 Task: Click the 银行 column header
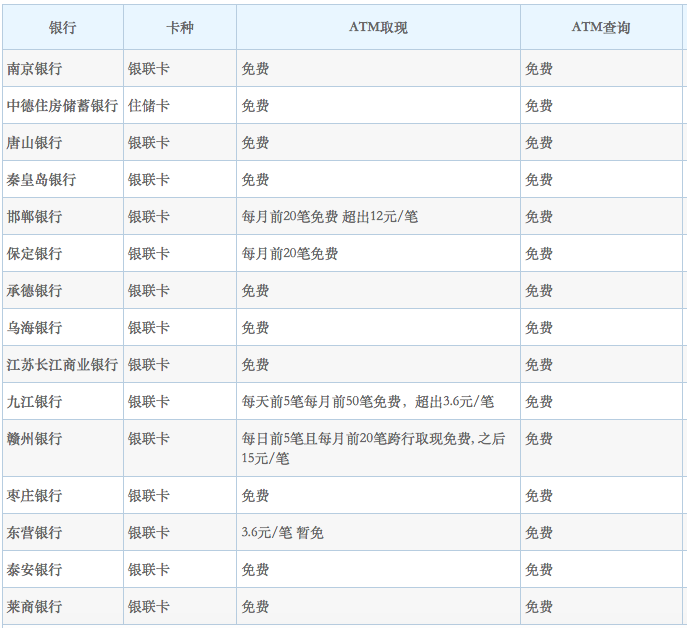63,28
